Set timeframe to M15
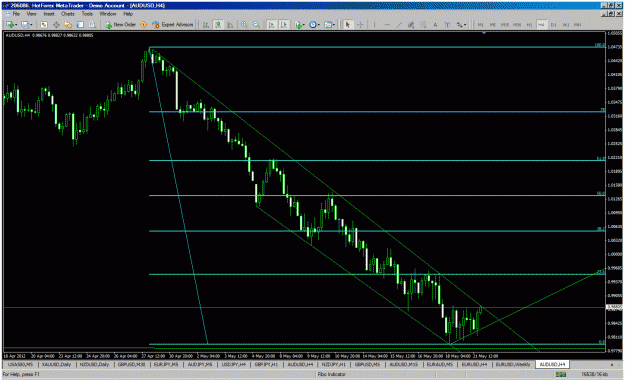Screen dimensions: 625x380 pyautogui.click(x=505, y=25)
